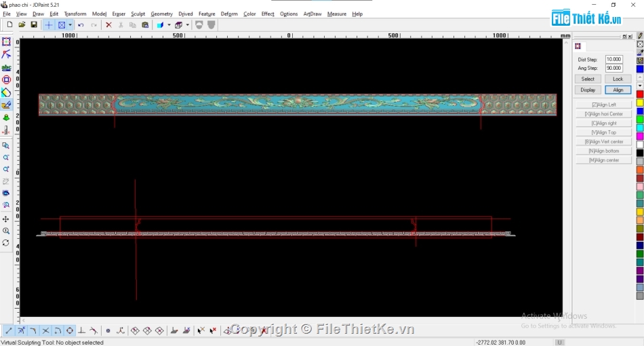
Task: Click the green bell-shaped tool icon
Action: point(6,117)
